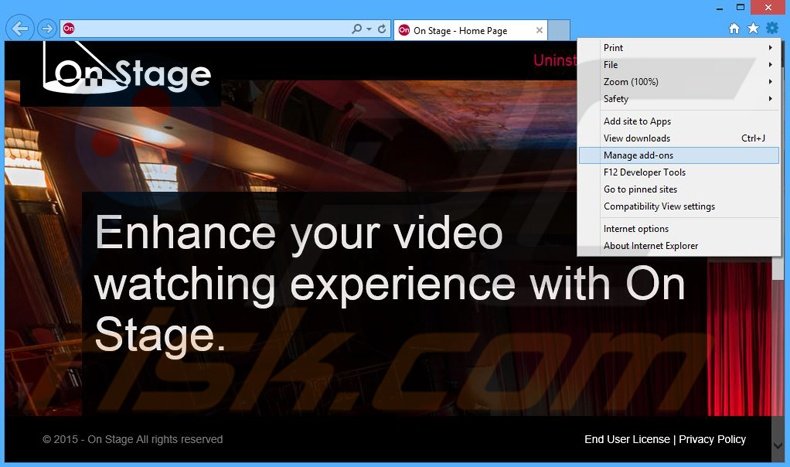The width and height of the screenshot is (790, 467).
Task: Click '© 2015 - On Stage All rights reserved' text
Action: point(133,439)
